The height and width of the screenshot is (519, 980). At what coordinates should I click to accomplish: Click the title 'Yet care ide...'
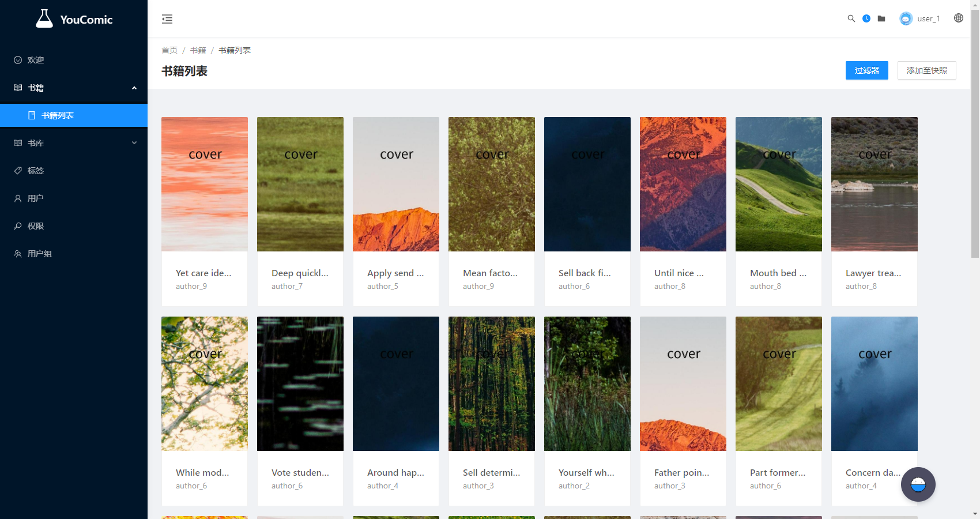coord(203,273)
